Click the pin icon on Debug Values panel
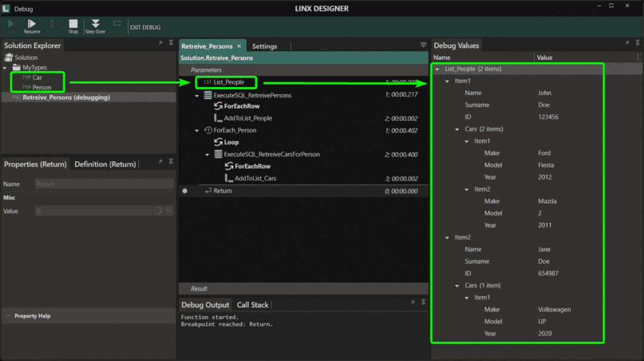The image size is (644, 361). [x=637, y=43]
